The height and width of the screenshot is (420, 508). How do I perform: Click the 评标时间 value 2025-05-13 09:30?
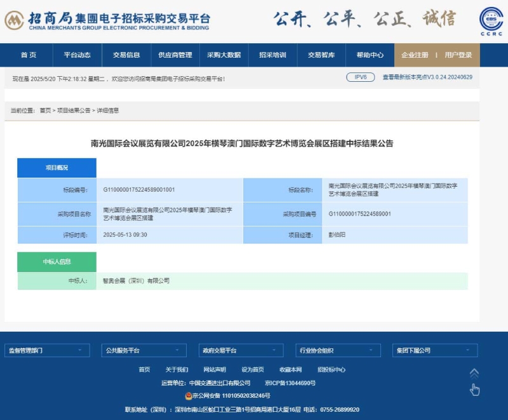click(125, 235)
